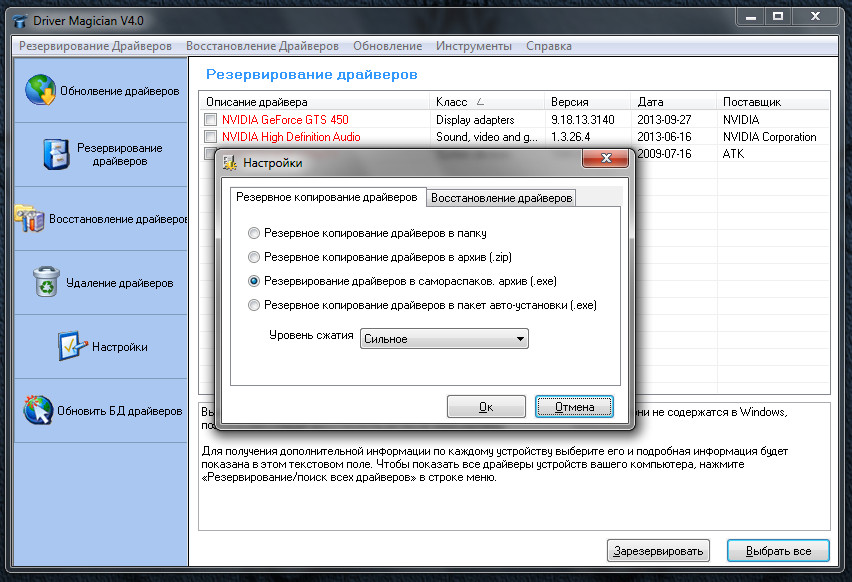Sort by Описание драйвера column header

pos(314,102)
